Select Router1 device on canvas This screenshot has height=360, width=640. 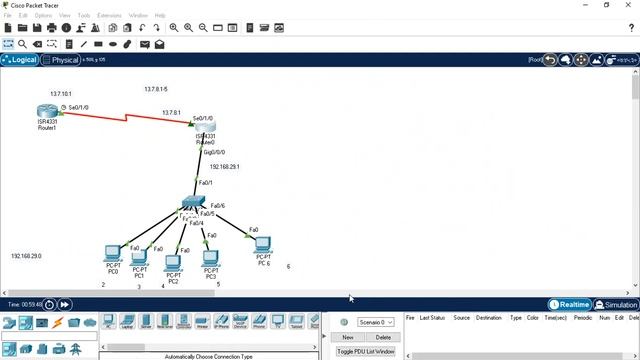click(47, 111)
